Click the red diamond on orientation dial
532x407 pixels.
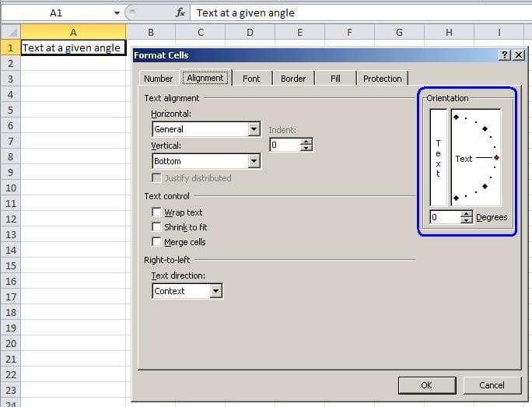point(496,158)
